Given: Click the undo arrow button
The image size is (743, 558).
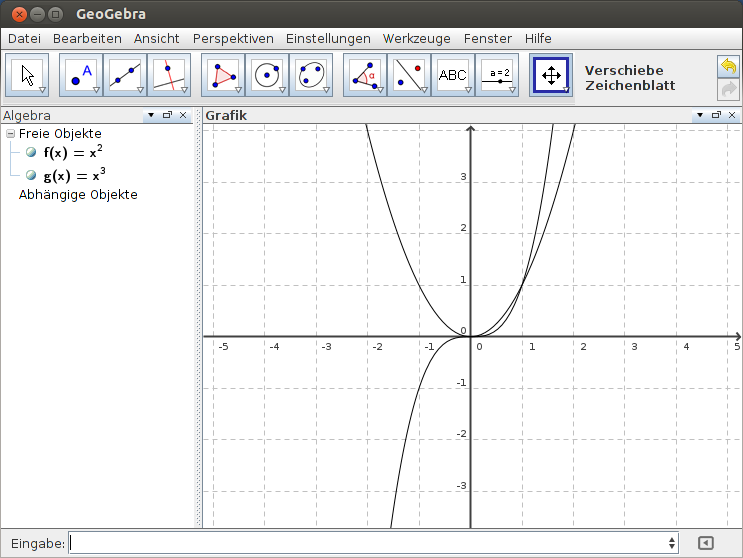Looking at the screenshot, I should pyautogui.click(x=729, y=67).
